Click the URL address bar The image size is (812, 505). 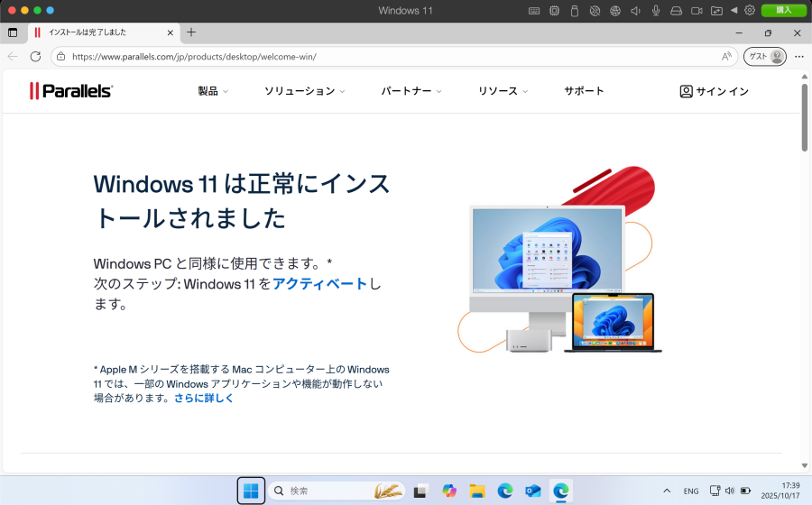click(393, 57)
